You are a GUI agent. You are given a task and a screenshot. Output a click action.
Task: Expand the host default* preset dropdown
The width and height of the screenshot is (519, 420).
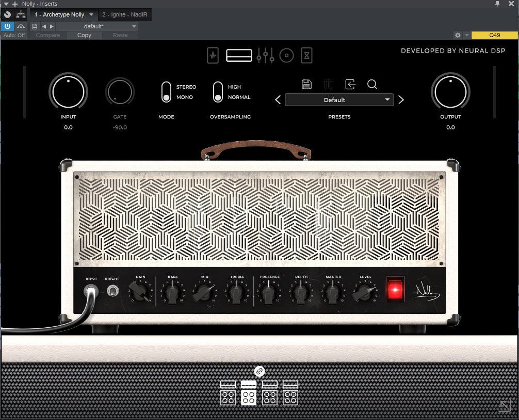pos(96,26)
